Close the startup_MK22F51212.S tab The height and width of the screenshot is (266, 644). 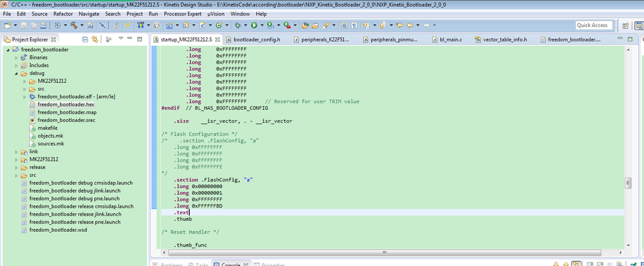(217, 40)
